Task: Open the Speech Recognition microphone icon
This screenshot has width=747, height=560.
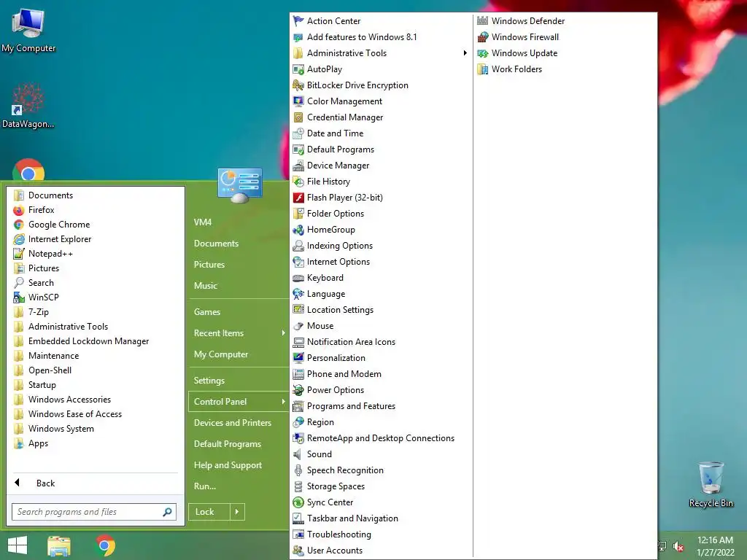Action: pos(298,470)
